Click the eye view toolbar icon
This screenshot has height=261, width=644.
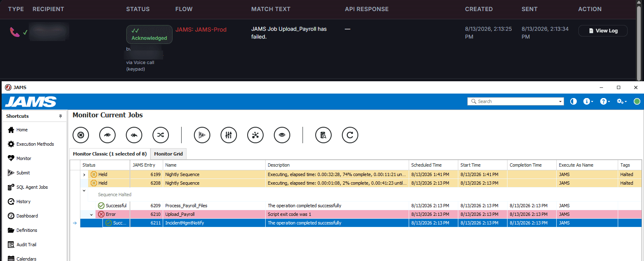click(282, 135)
